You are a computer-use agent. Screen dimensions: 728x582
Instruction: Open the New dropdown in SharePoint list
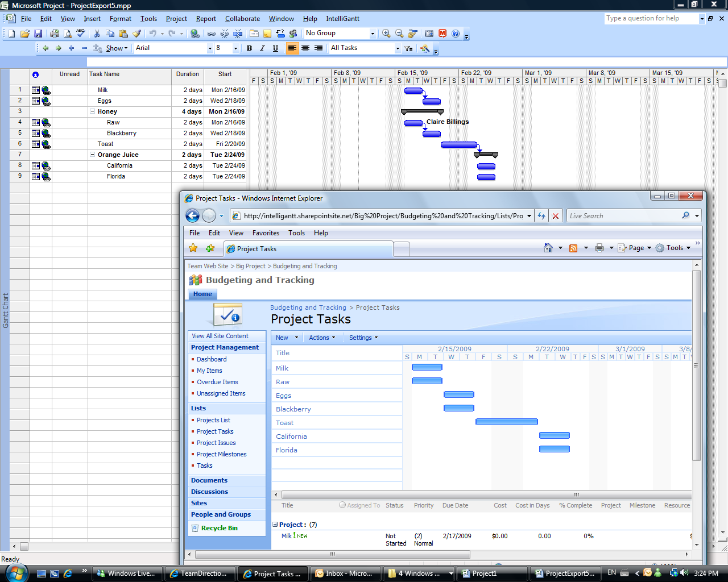pos(296,338)
